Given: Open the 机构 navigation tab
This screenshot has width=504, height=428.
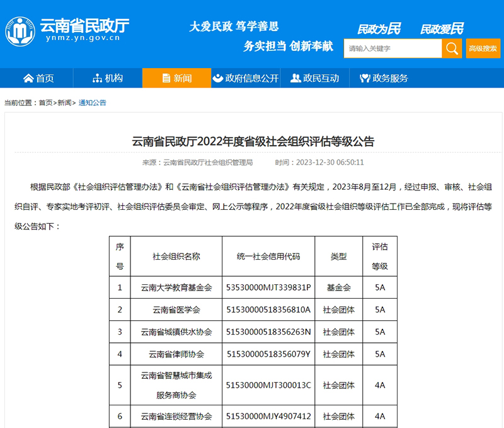Looking at the screenshot, I should point(108,78).
